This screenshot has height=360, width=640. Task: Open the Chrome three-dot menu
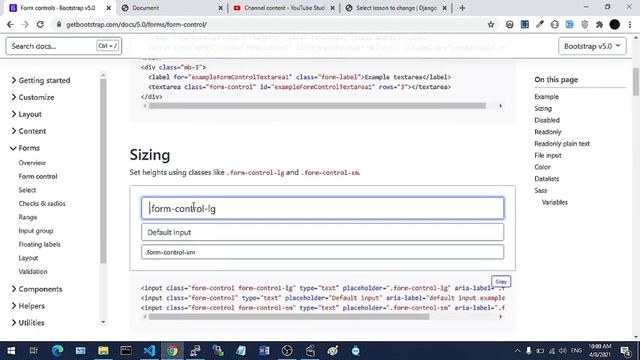click(x=630, y=24)
